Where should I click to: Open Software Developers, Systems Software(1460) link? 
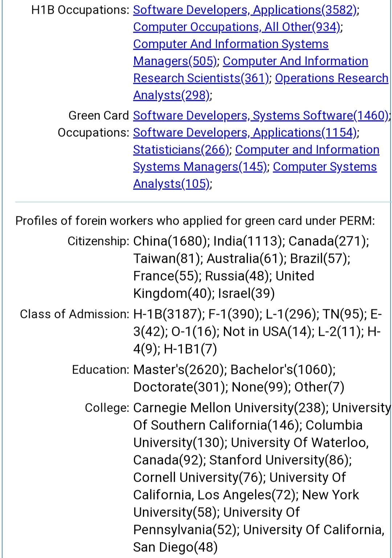point(261,116)
